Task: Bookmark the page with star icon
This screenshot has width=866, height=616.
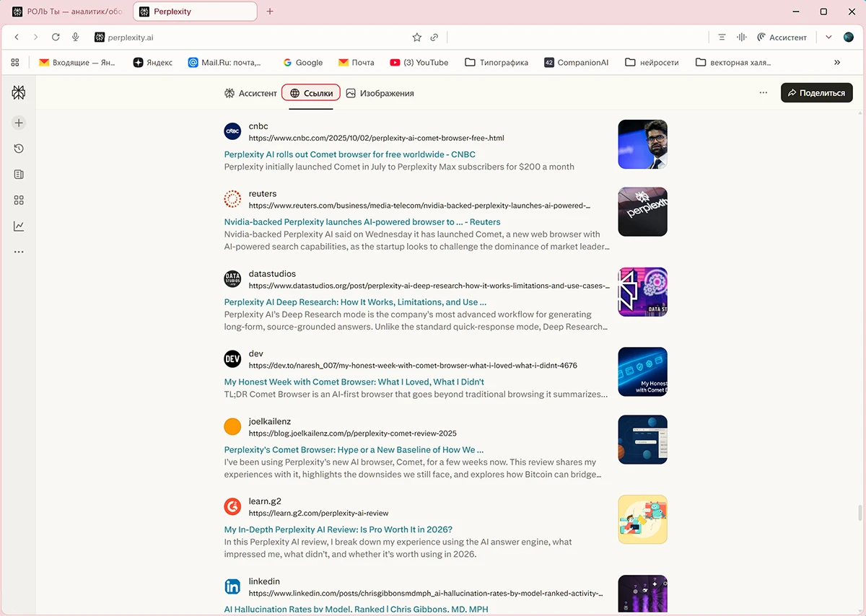Action: 416,37
